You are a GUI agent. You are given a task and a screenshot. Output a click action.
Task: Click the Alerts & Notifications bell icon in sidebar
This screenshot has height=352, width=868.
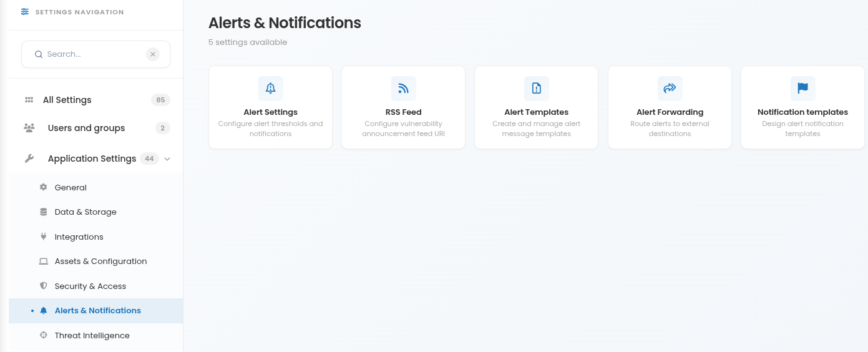click(43, 310)
